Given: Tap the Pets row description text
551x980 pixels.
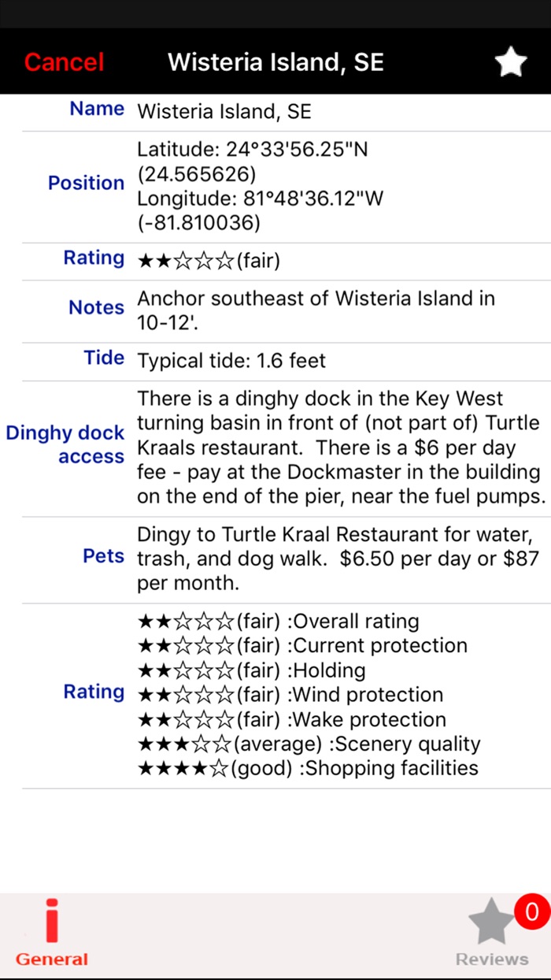Looking at the screenshot, I should point(338,559).
